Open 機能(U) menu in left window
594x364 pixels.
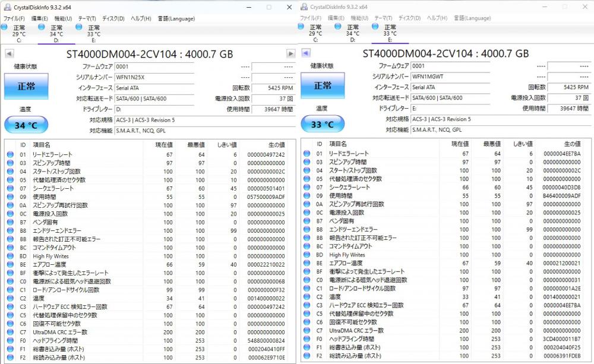63,18
